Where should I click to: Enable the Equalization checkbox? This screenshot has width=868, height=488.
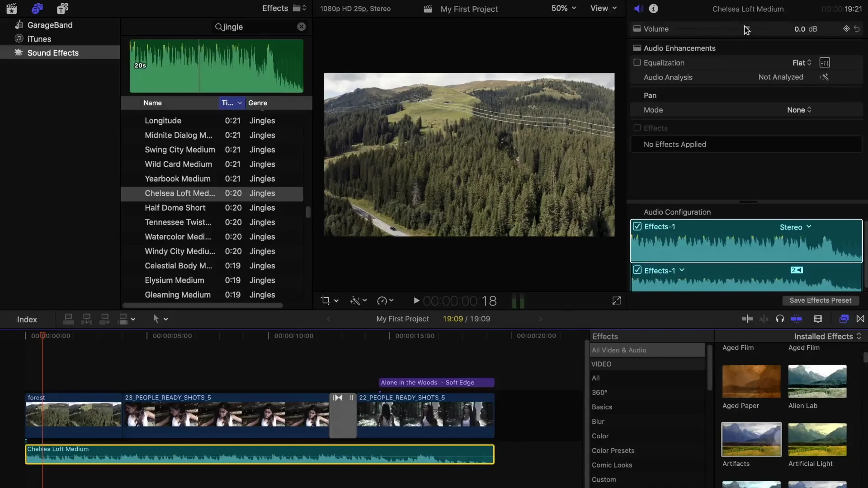click(x=637, y=63)
